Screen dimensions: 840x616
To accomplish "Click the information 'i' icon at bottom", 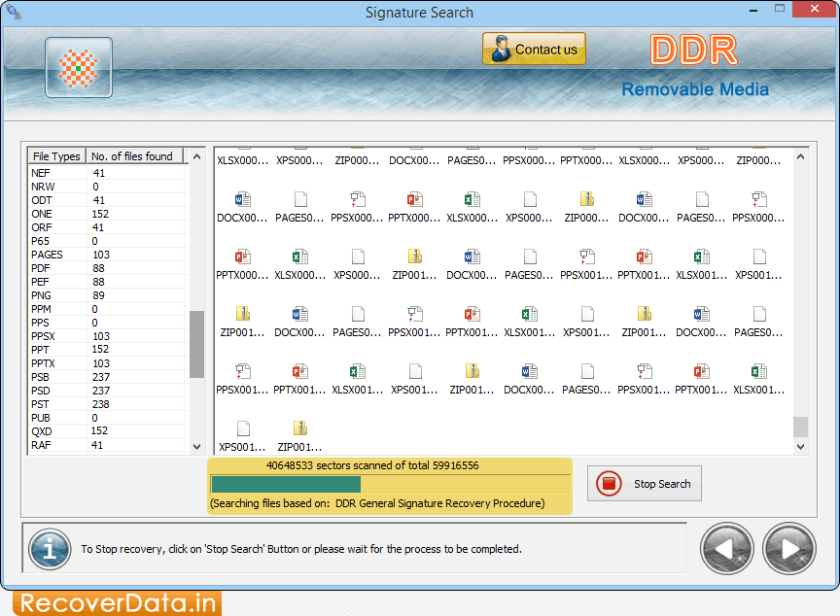I will click(50, 549).
